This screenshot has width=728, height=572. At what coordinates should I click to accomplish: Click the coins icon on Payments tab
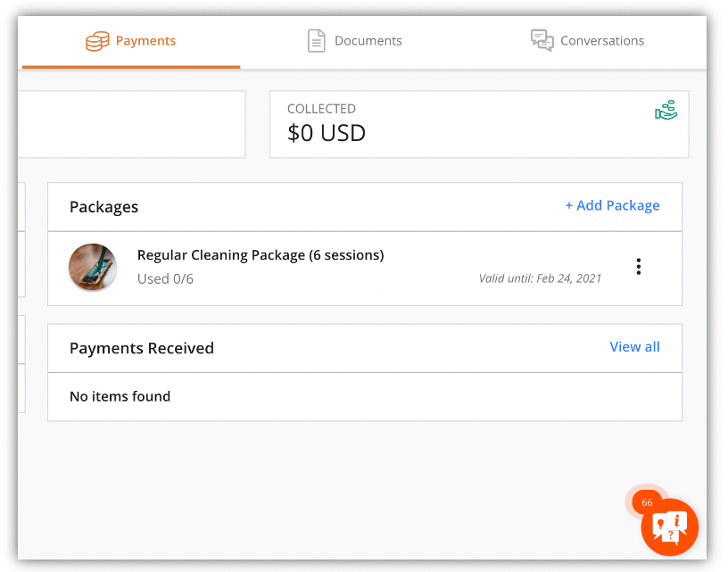click(97, 41)
